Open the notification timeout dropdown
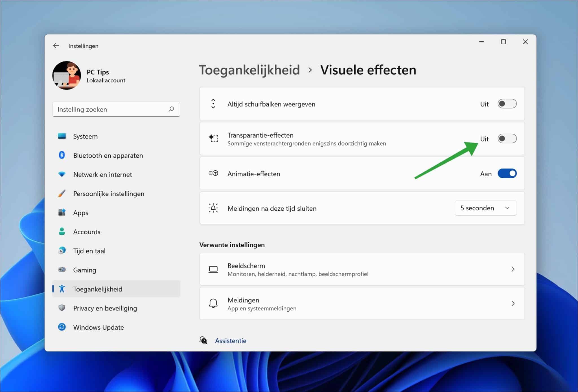This screenshot has height=392, width=578. 485,208
